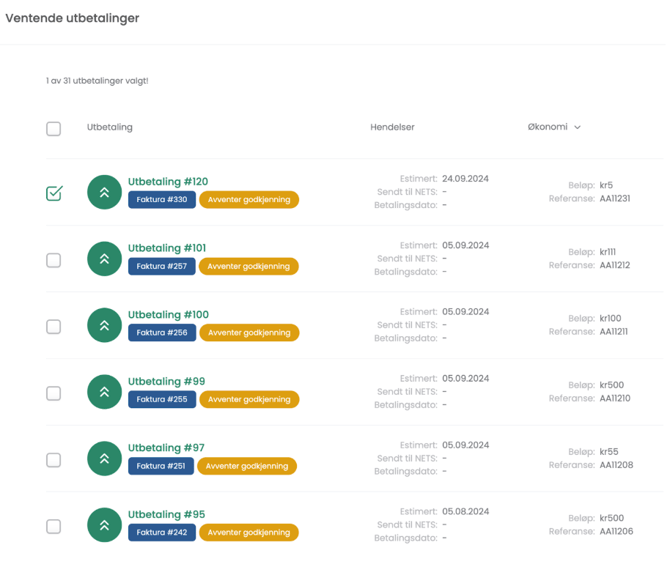Open the Faktura #242 tag
Viewport: 670px width, 564px height.
(x=161, y=533)
